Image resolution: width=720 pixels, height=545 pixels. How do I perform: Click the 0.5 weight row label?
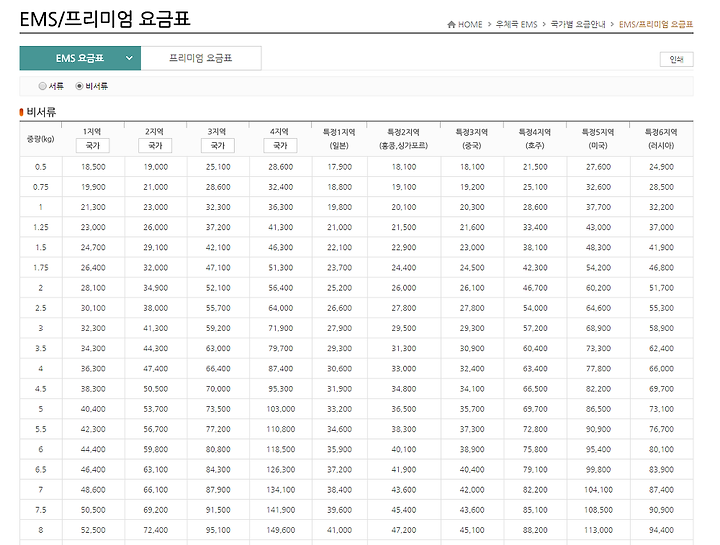pos(41,167)
